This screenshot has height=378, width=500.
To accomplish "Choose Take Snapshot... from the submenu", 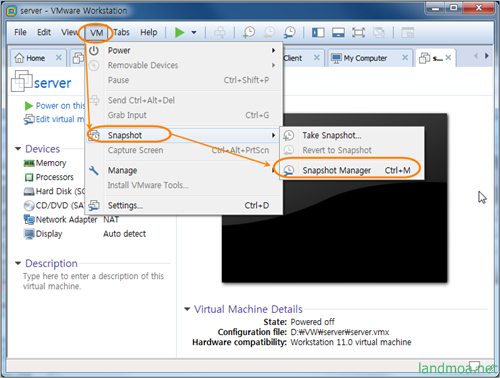I will [352, 135].
